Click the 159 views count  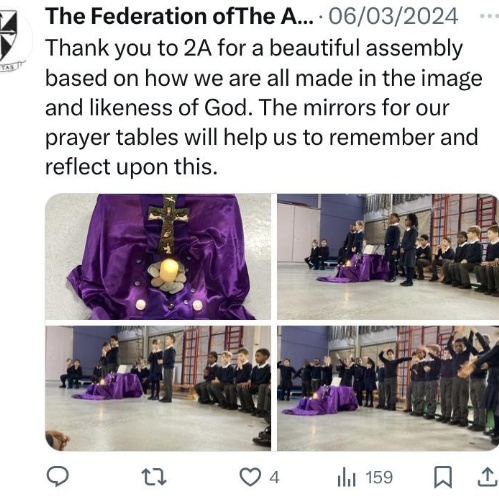click(379, 477)
